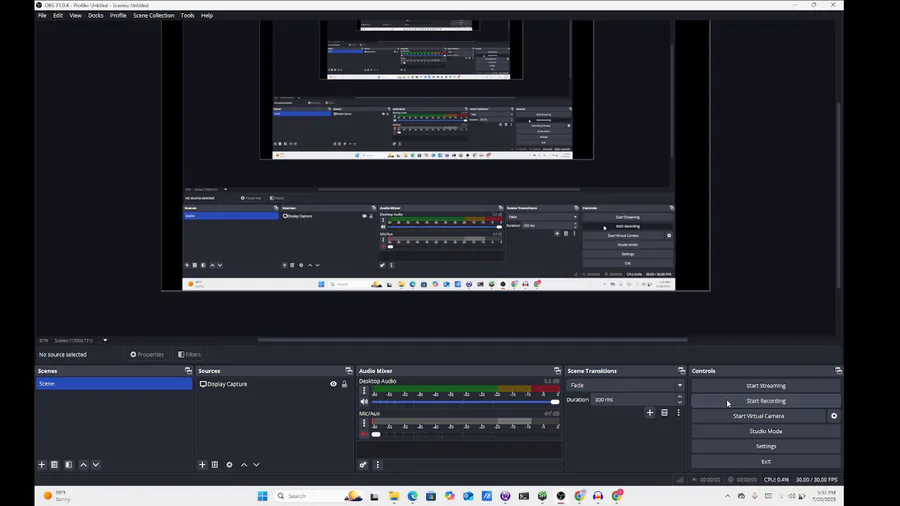Show hidden system tray icons chevron

[728, 496]
